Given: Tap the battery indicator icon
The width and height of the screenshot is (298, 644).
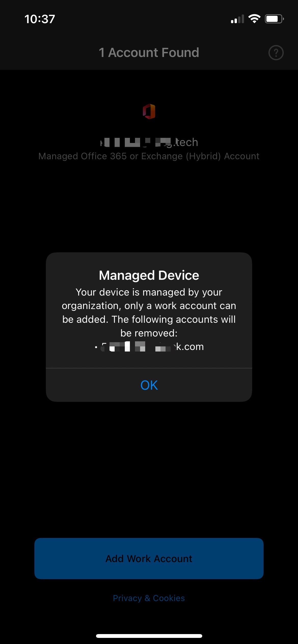Looking at the screenshot, I should [274, 19].
